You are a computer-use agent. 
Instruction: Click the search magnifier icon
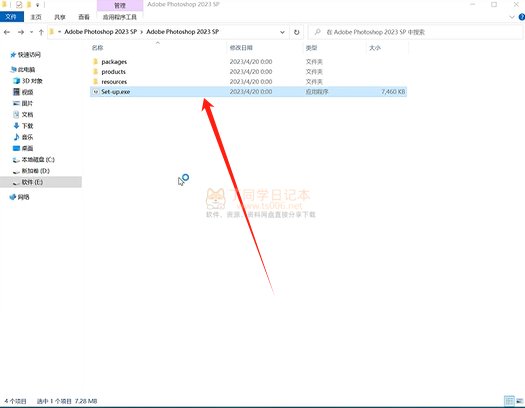317,32
